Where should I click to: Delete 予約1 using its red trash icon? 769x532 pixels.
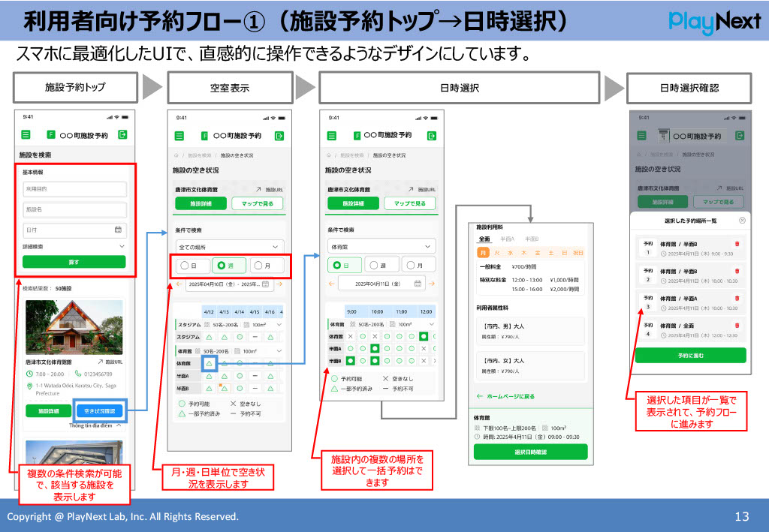tap(737, 245)
